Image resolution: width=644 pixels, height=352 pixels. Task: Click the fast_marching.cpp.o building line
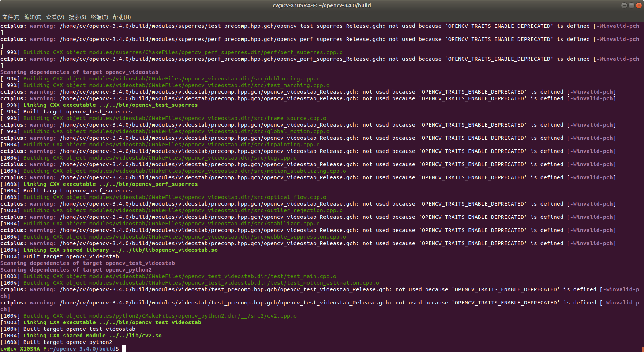pos(165,85)
